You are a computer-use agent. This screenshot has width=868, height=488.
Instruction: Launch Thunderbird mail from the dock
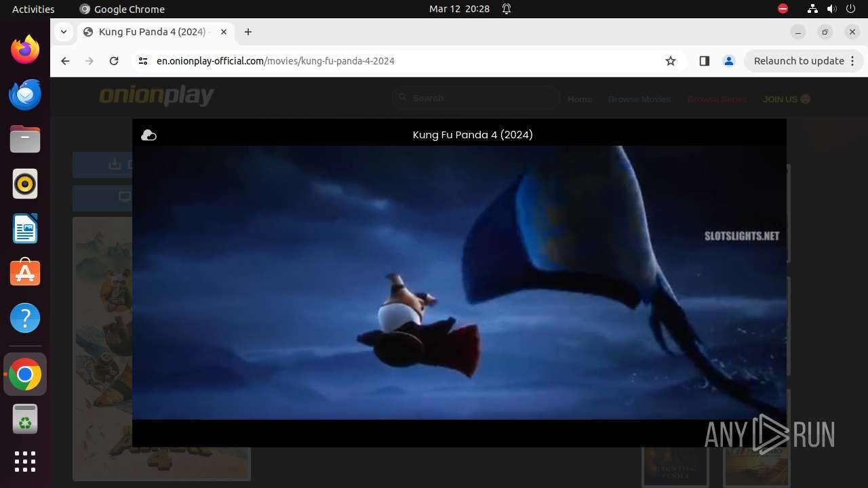[25, 94]
